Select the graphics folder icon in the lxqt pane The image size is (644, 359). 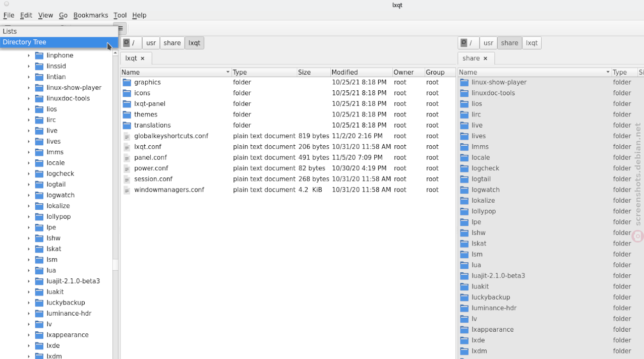(x=127, y=82)
